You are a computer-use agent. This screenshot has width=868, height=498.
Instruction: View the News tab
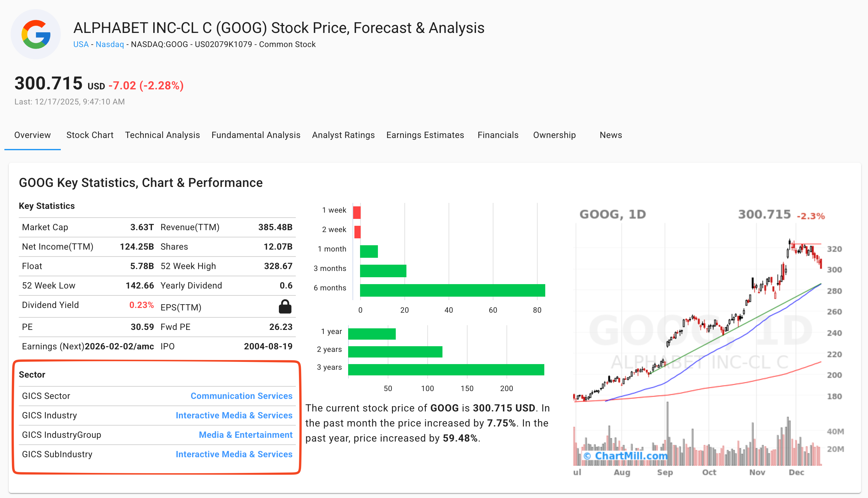(611, 135)
